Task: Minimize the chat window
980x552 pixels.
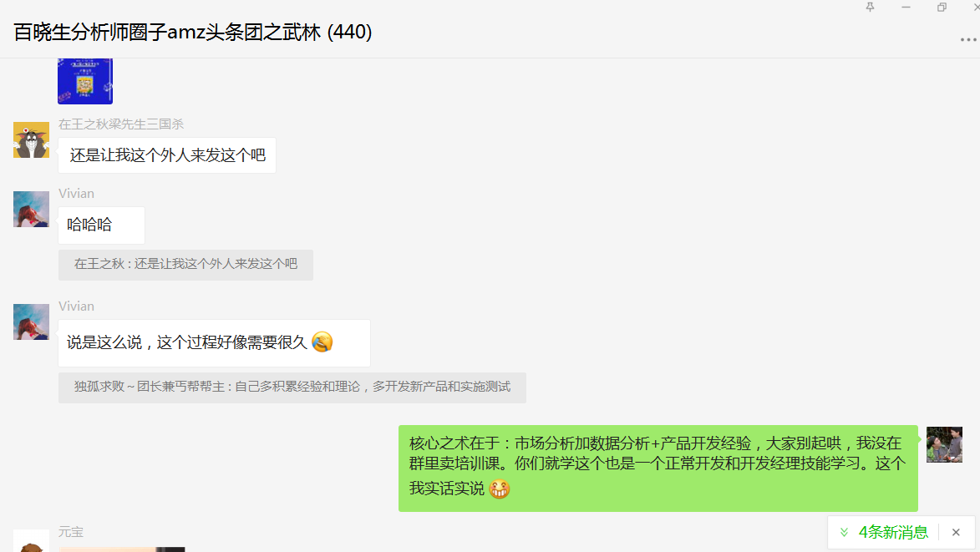Action: (x=906, y=8)
